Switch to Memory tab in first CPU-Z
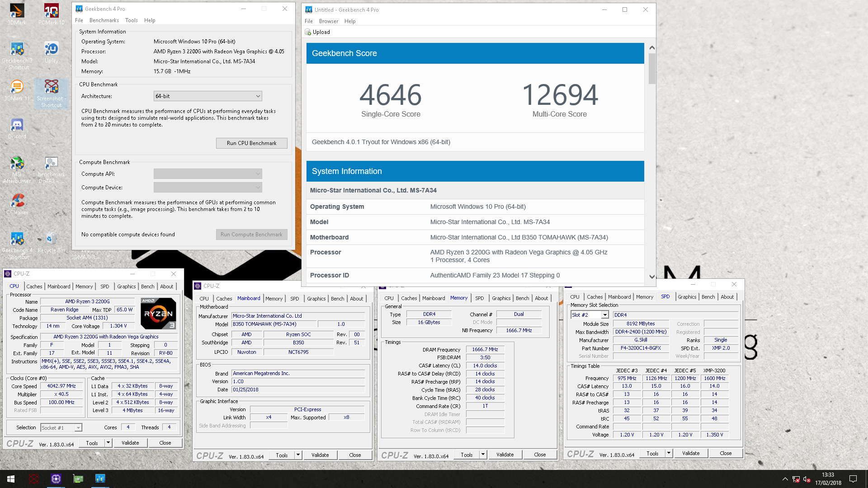The height and width of the screenshot is (488, 868). click(84, 286)
